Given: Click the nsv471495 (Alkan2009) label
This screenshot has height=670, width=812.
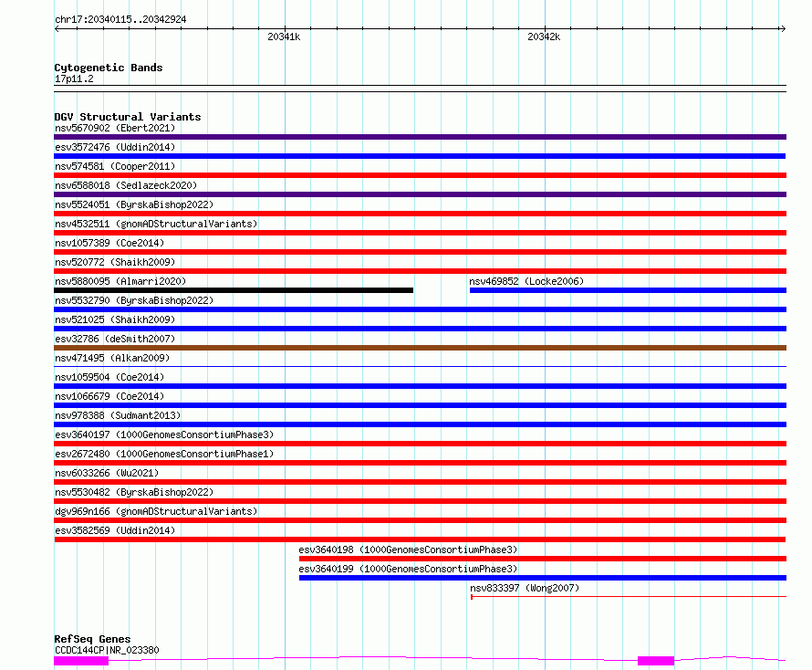Looking at the screenshot, I should point(112,358).
